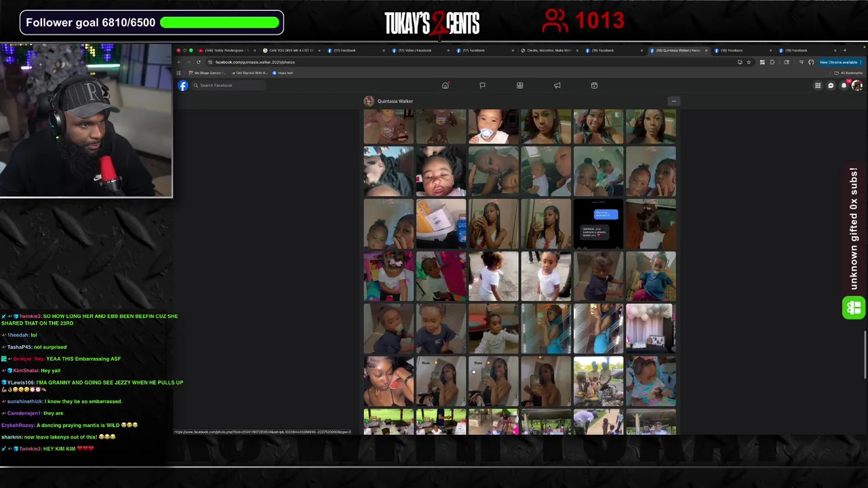Open the text message screenshot photo
Viewport: 868px width, 488px height.
pyautogui.click(x=598, y=224)
